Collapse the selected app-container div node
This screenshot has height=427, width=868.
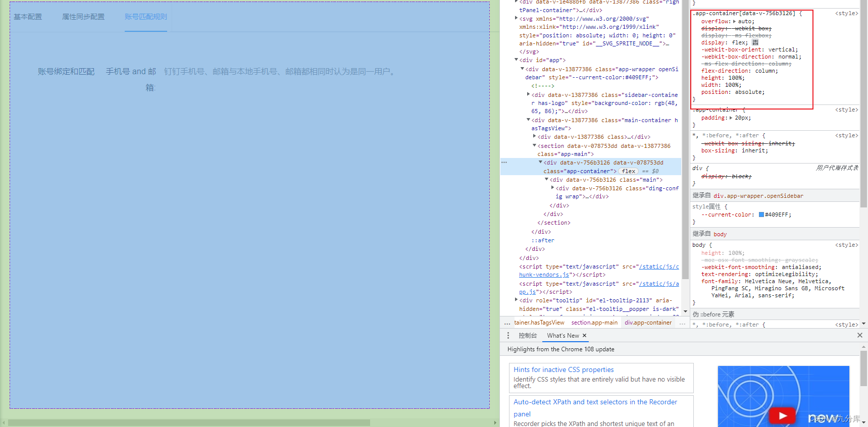click(x=540, y=163)
